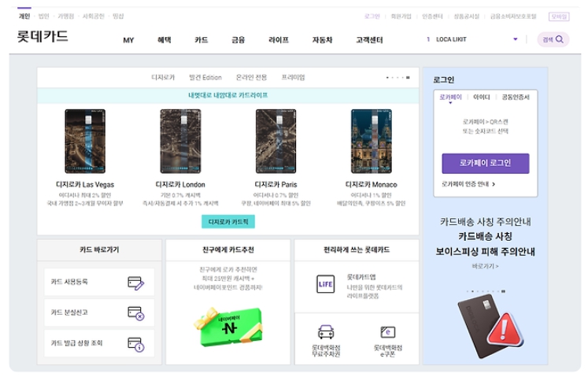
Task: Open the 디지로카 Las Vegas card image
Action: pos(85,141)
